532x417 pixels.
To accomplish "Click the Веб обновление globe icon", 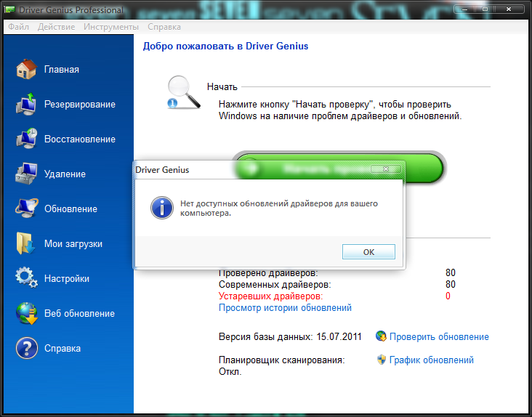I will coord(26,313).
